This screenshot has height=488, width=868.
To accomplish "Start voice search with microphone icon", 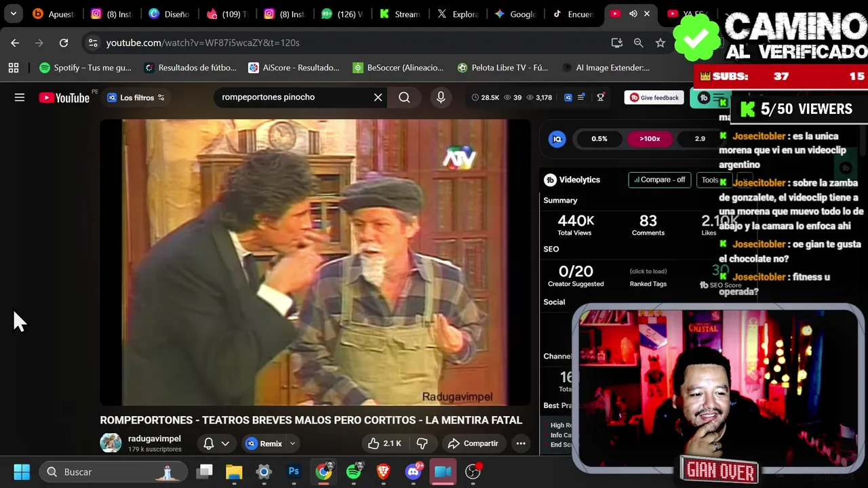I will 441,98.
